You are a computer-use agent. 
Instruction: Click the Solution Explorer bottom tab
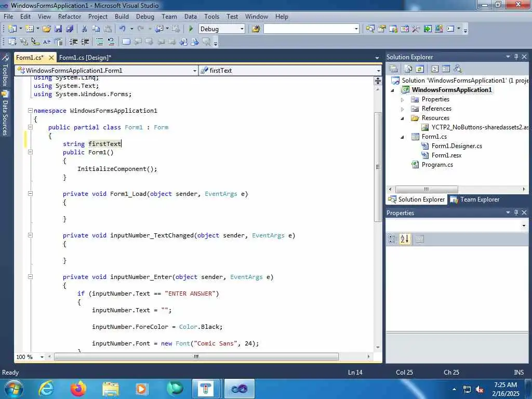click(417, 199)
